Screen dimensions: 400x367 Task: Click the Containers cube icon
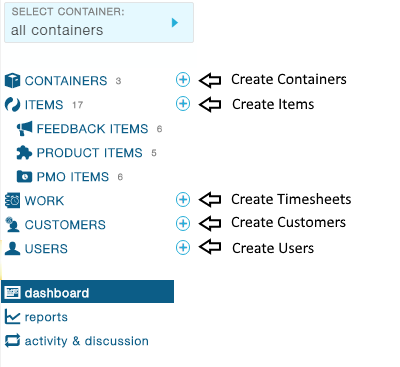point(12,81)
